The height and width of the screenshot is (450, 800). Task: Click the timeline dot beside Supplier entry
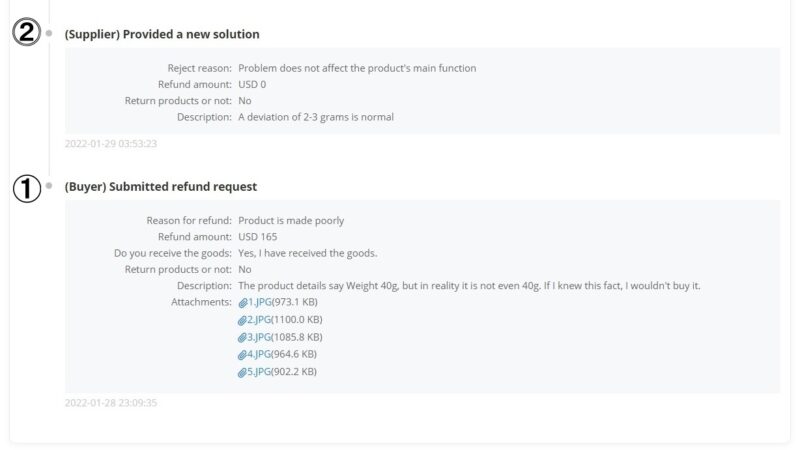tap(49, 33)
